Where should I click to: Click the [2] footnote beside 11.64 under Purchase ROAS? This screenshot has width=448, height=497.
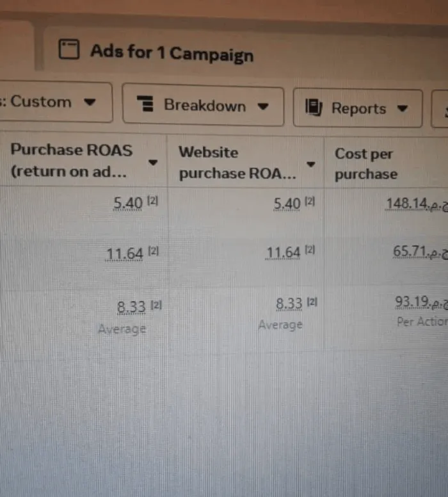pyautogui.click(x=153, y=251)
